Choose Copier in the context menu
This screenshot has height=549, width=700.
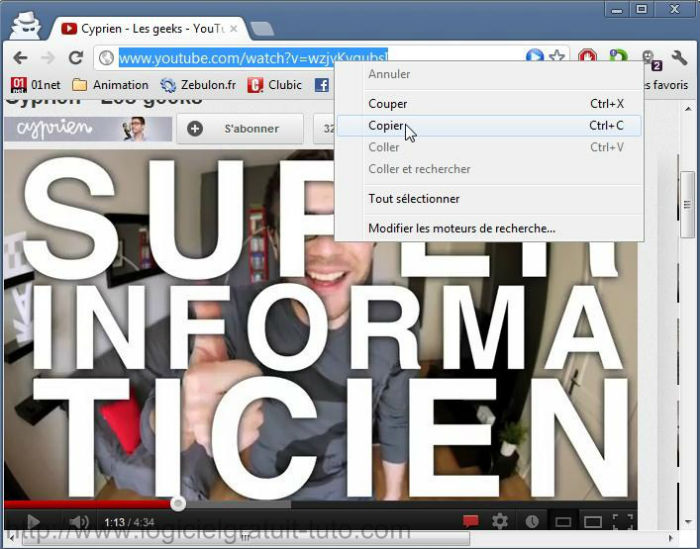coord(489,125)
